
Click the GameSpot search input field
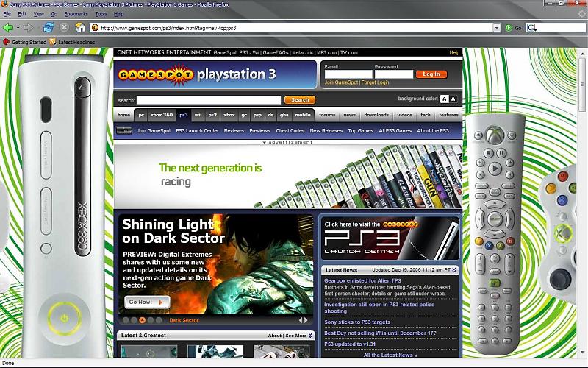pyautogui.click(x=209, y=100)
